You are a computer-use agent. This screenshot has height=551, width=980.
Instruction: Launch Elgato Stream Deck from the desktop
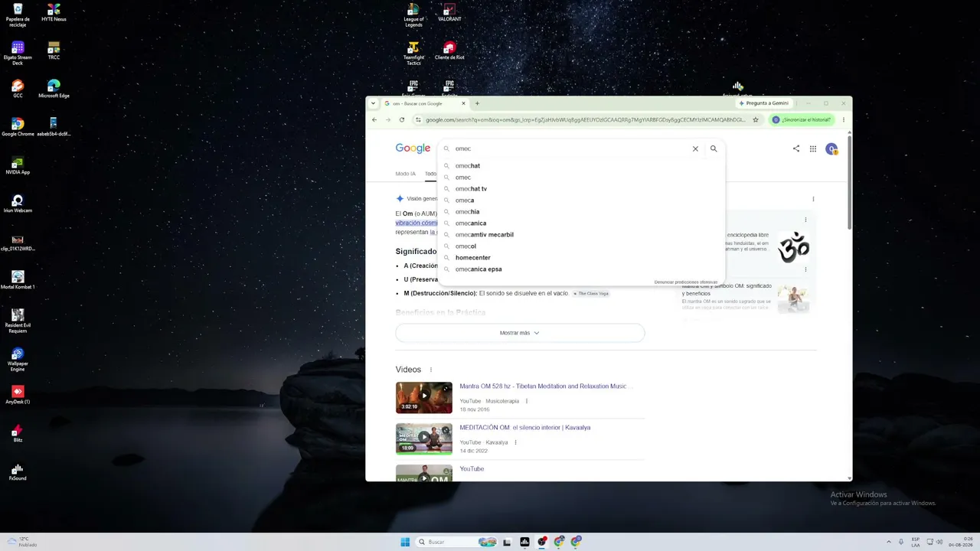(x=18, y=53)
